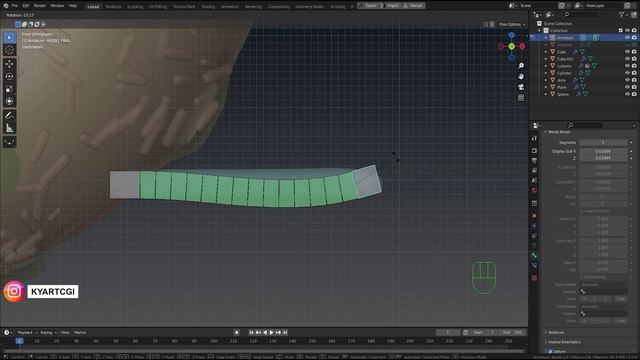This screenshot has width=640, height=360.
Task: Choose the Measure ruler tool
Action: click(9, 128)
